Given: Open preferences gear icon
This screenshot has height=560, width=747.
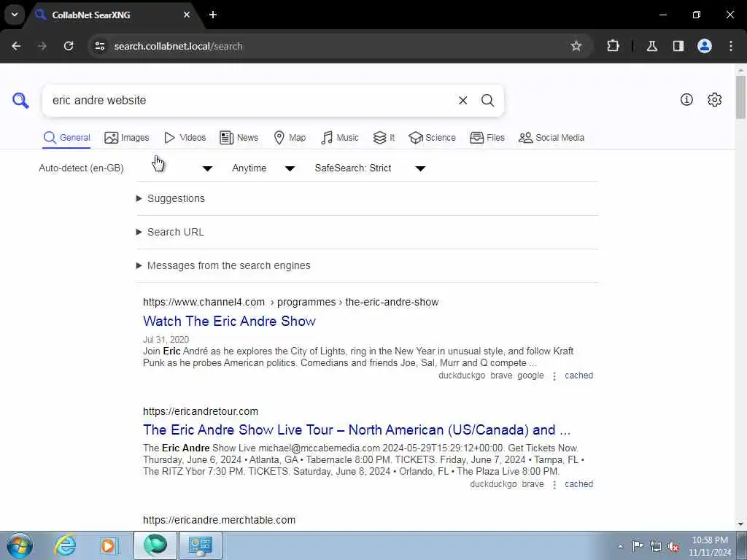Looking at the screenshot, I should click(x=715, y=99).
